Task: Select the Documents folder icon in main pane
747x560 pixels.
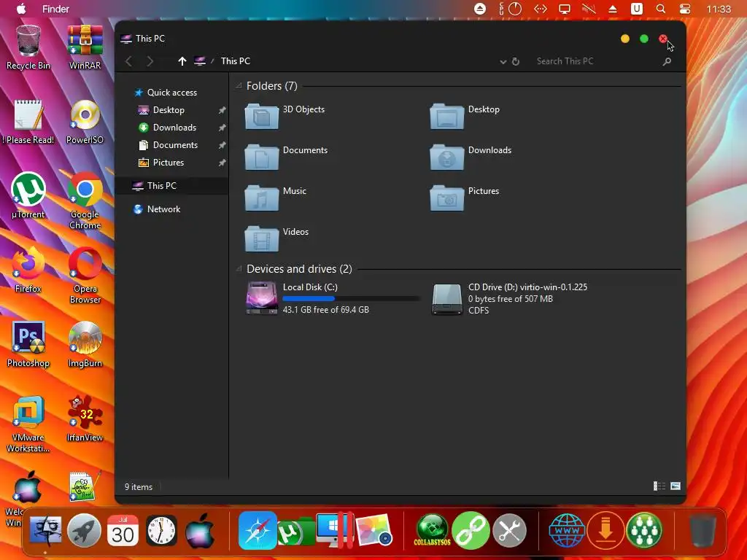Action: (x=262, y=157)
